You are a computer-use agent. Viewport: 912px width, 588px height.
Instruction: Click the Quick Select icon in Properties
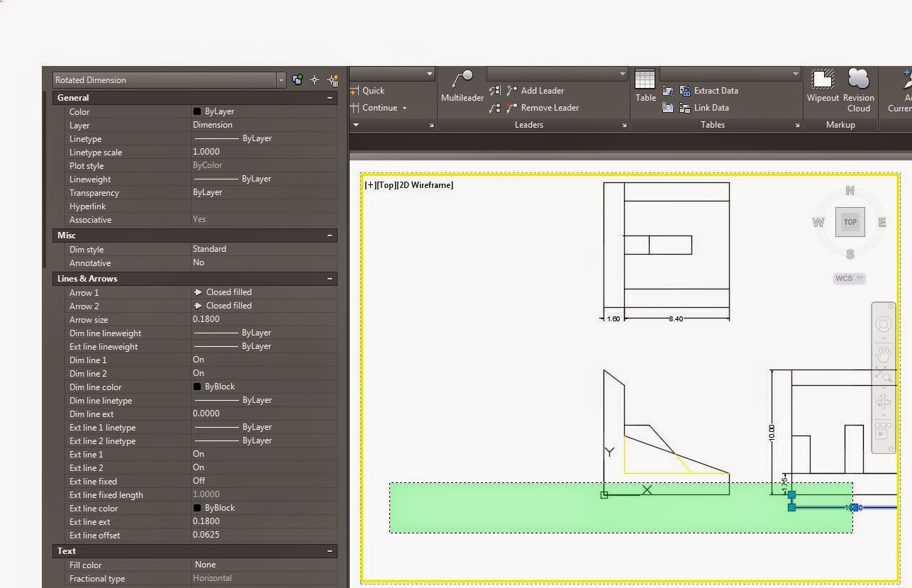click(333, 80)
